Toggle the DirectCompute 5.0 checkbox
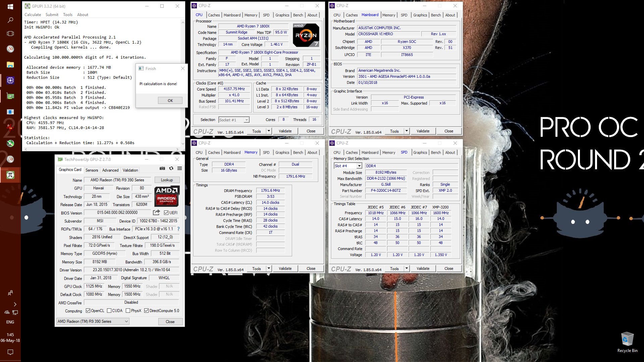The image size is (644, 362). click(146, 311)
